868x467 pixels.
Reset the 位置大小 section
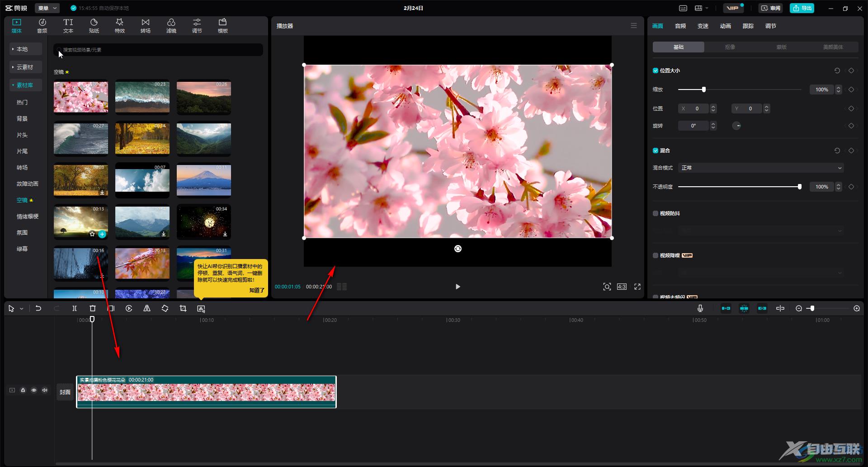(x=837, y=71)
